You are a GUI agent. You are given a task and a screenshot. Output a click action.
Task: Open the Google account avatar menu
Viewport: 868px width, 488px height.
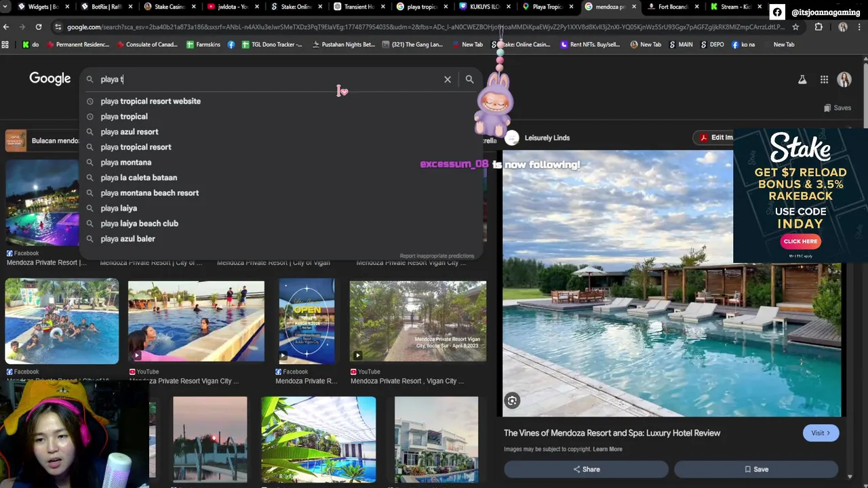pyautogui.click(x=844, y=79)
